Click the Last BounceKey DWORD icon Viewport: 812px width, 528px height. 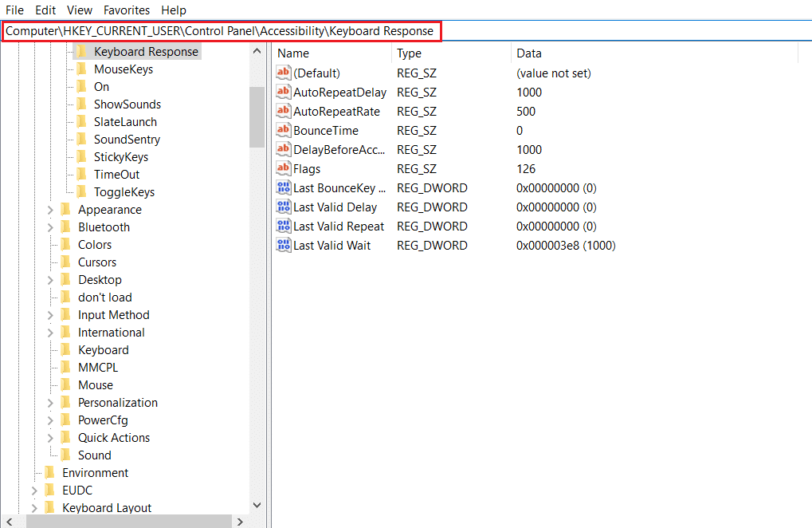283,187
